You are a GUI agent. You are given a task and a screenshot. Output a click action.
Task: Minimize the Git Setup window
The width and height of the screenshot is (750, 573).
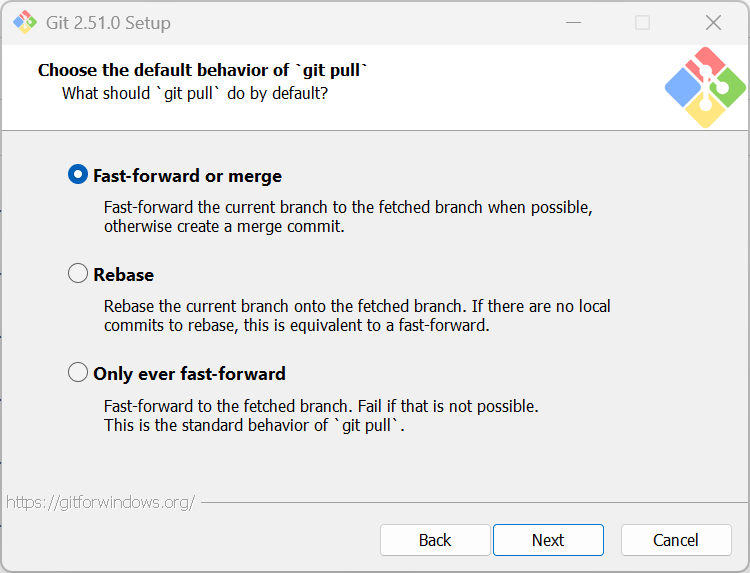[572, 22]
